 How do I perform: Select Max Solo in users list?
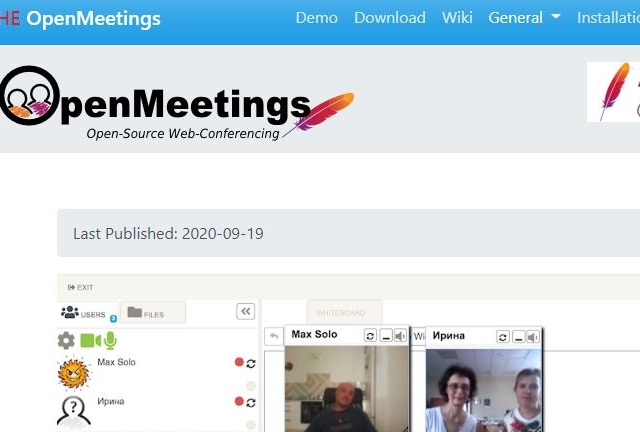(x=116, y=362)
